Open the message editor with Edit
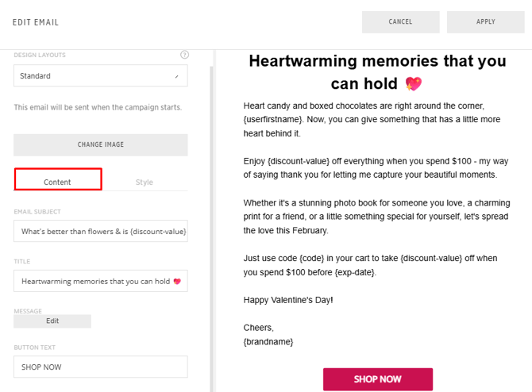This screenshot has height=392, width=532. [52, 321]
